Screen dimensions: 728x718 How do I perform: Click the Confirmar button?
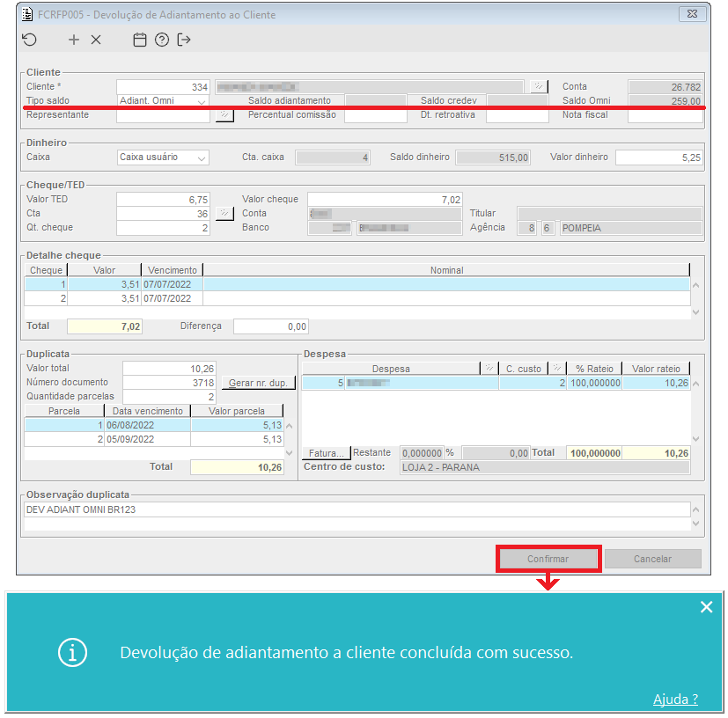(548, 559)
